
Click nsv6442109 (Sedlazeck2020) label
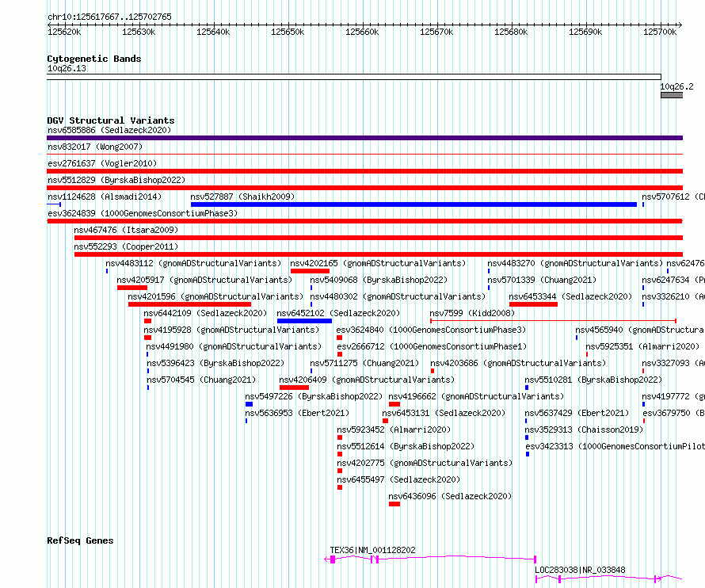(205, 313)
